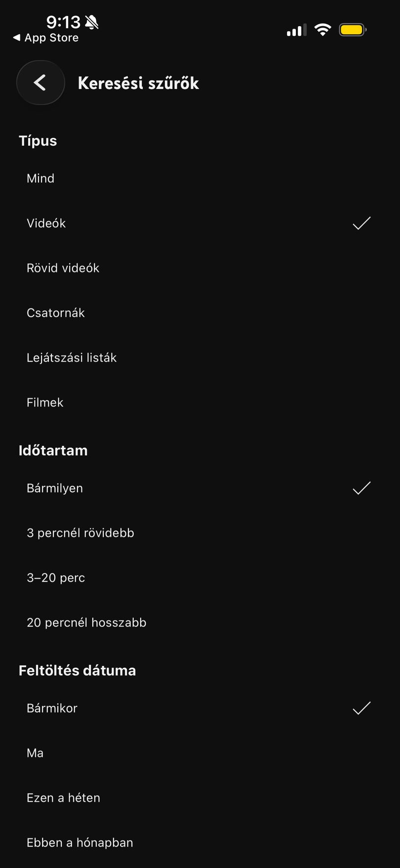Filter results to Filmek
Screen dimensions: 400x868
pos(200,402)
